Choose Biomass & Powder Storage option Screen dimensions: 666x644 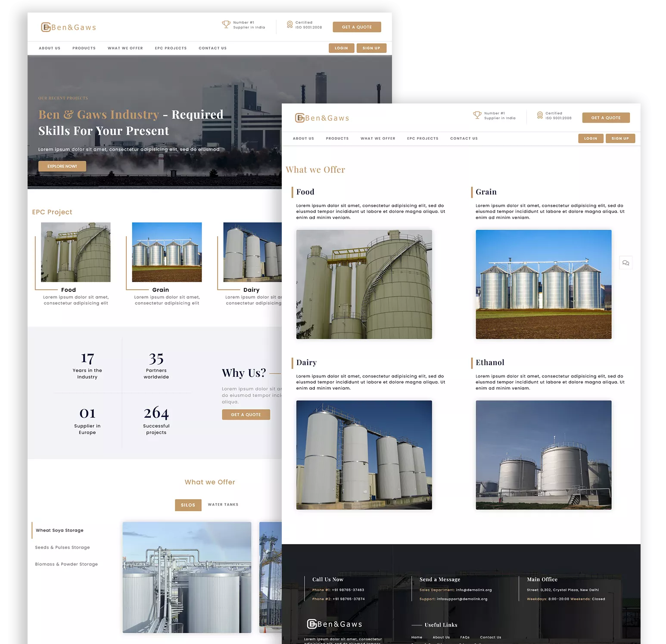point(66,564)
